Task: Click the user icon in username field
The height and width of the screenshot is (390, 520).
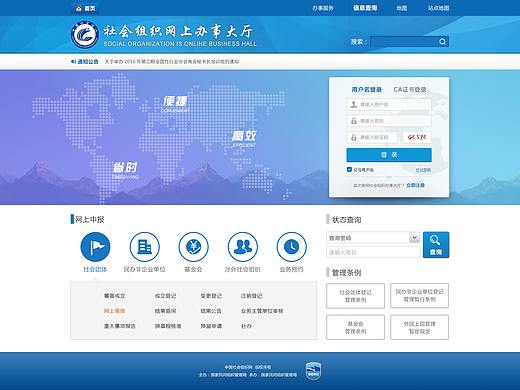Action: 354,105
